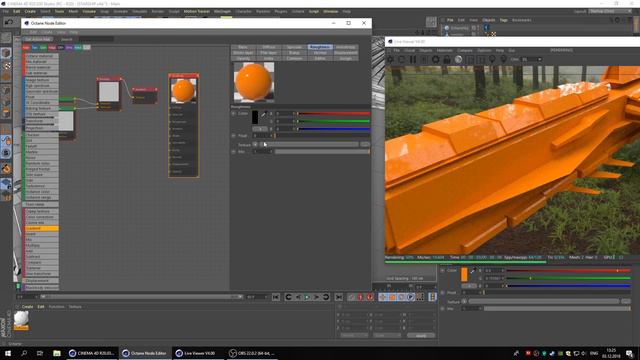Click the green Gen filter button

[x=43, y=47]
